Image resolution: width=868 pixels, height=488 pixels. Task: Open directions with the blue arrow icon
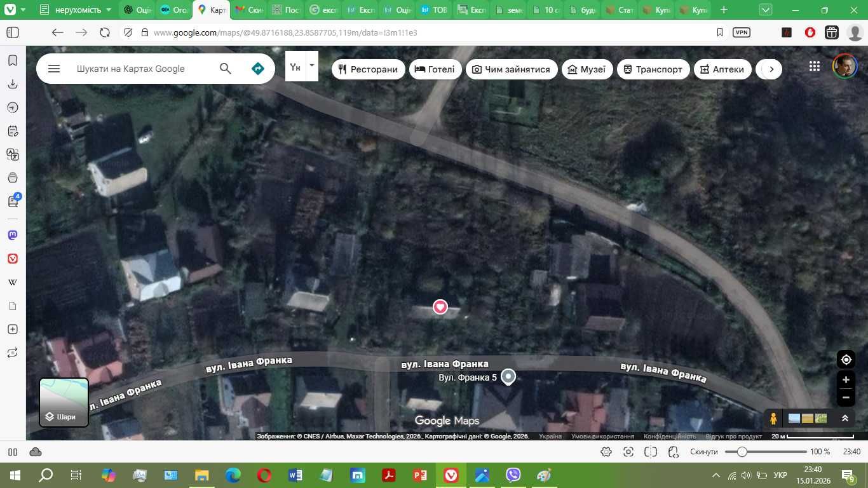tap(257, 69)
